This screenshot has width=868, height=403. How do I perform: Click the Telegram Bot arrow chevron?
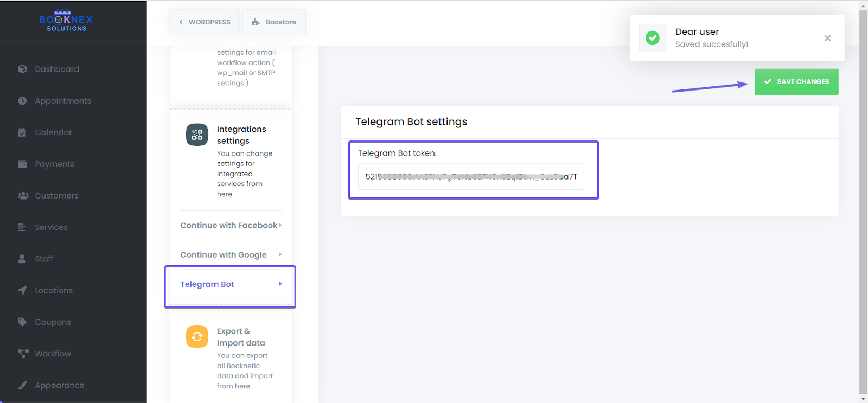point(280,284)
